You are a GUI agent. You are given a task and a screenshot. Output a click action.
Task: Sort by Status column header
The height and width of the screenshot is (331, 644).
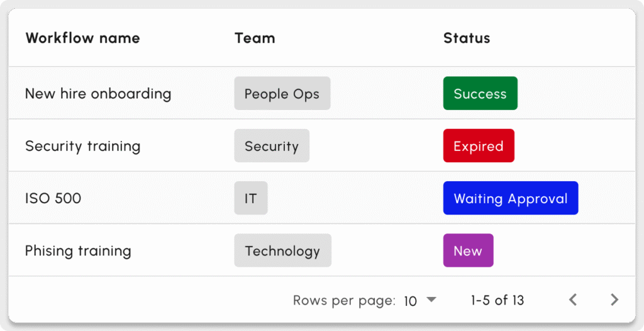467,38
